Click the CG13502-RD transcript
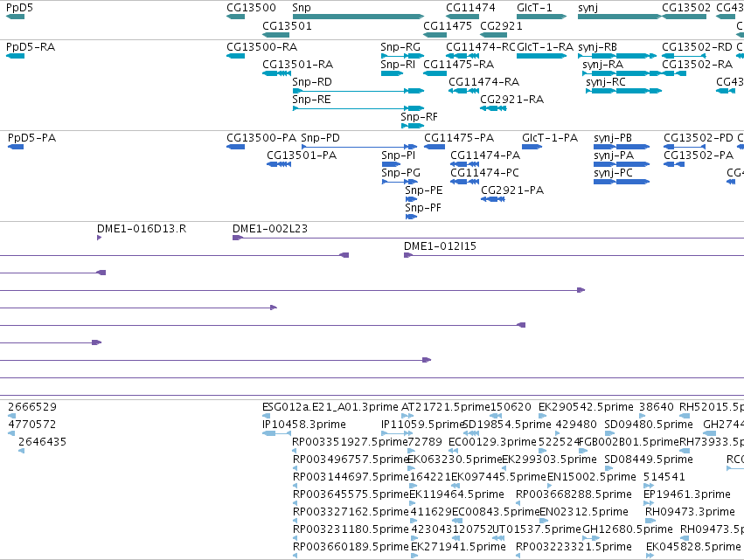The height and width of the screenshot is (560, 744). click(x=685, y=56)
